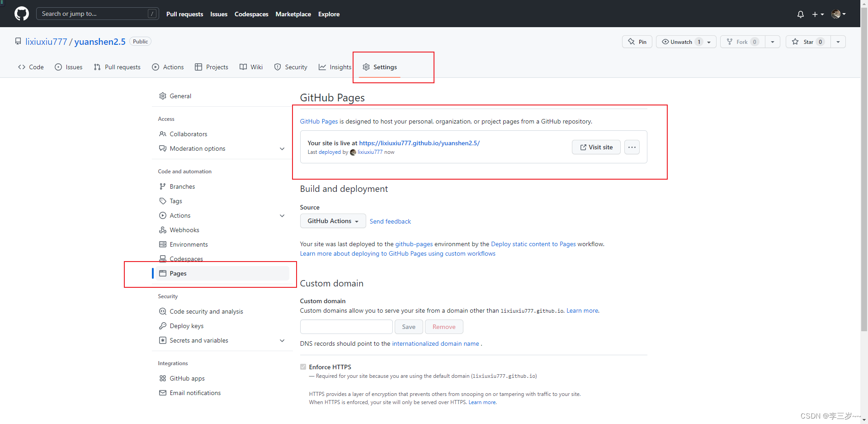The image size is (868, 424).
Task: Open the github-pages environment link
Action: click(414, 244)
